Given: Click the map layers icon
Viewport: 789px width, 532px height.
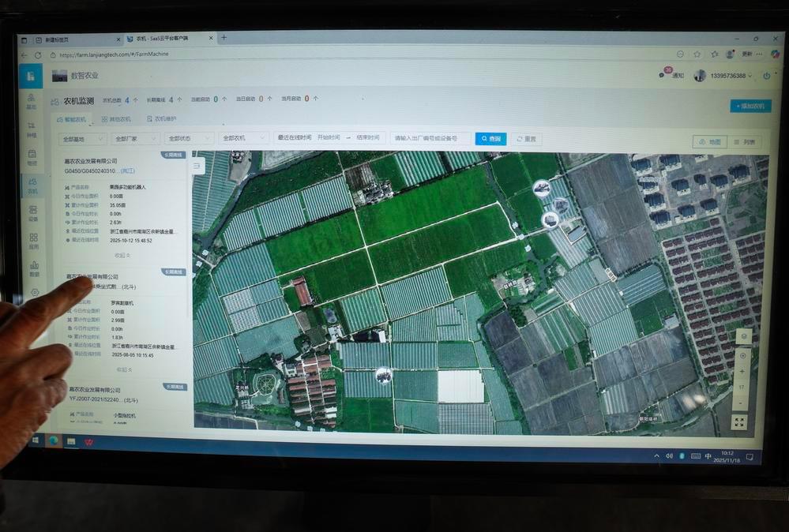Looking at the screenshot, I should [x=742, y=336].
